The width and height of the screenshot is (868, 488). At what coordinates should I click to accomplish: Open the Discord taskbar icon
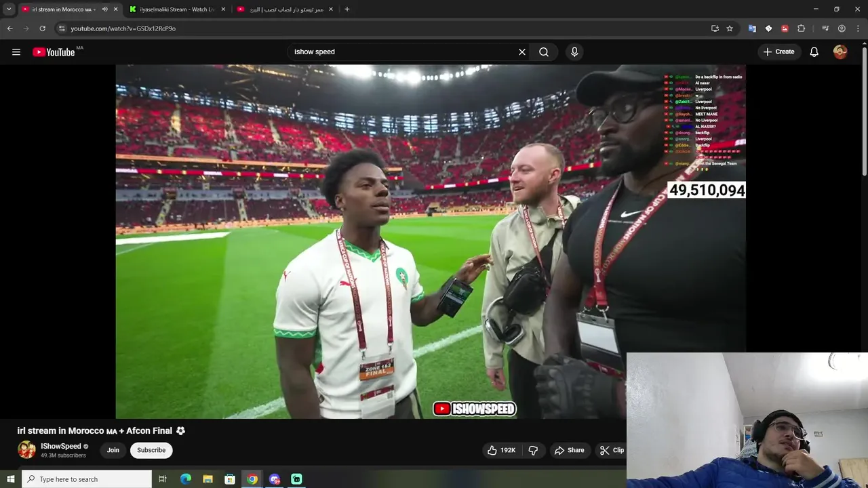click(275, 479)
